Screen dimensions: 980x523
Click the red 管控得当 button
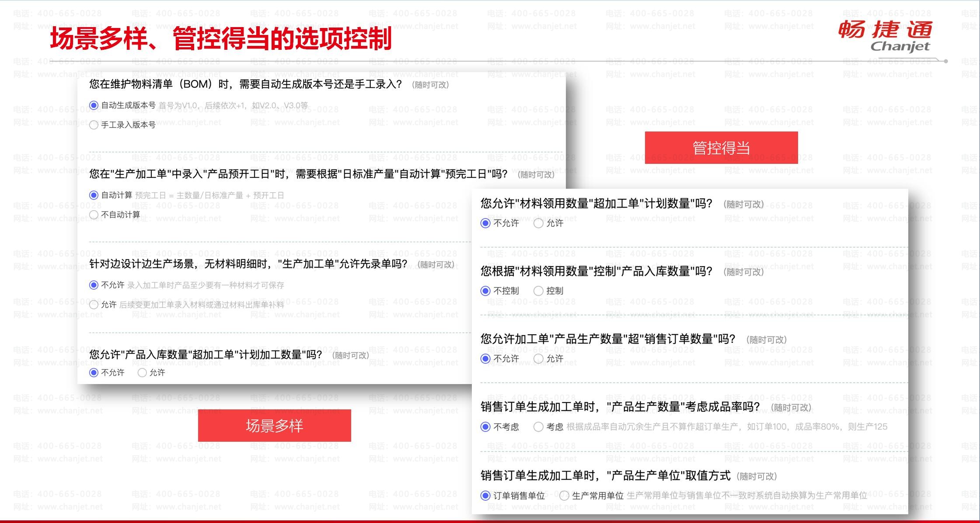tap(722, 148)
